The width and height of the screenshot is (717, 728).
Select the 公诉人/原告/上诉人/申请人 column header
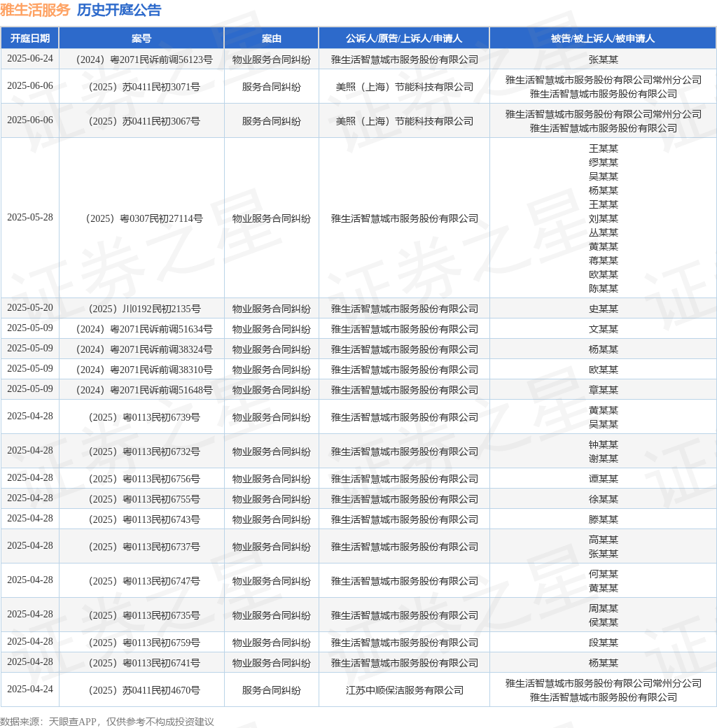(x=404, y=38)
